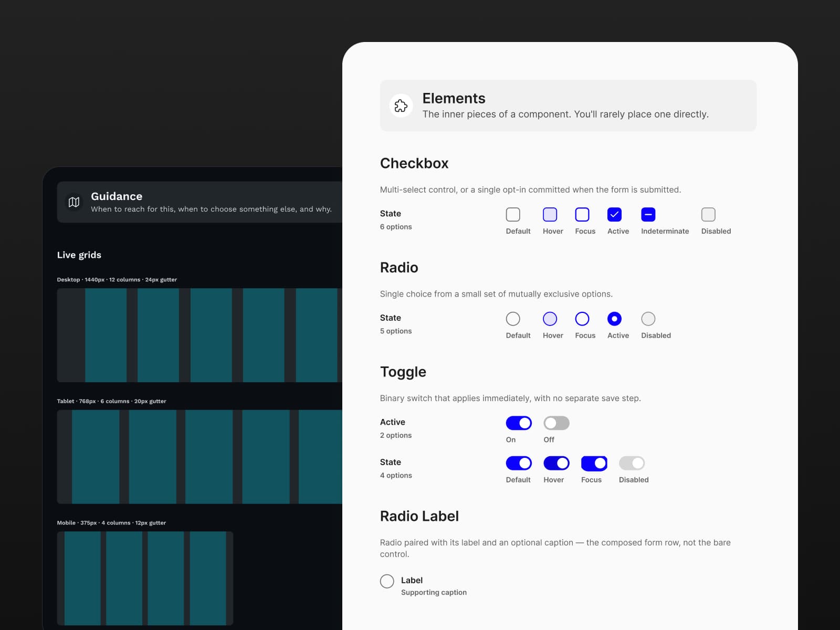Click the Indeterminate checkbox
The width and height of the screenshot is (840, 630).
pos(648,214)
